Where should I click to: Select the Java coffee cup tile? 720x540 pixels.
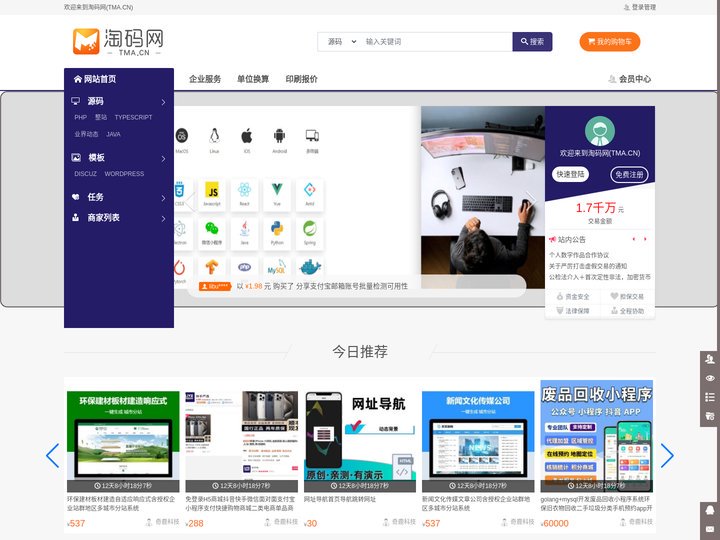[244, 232]
